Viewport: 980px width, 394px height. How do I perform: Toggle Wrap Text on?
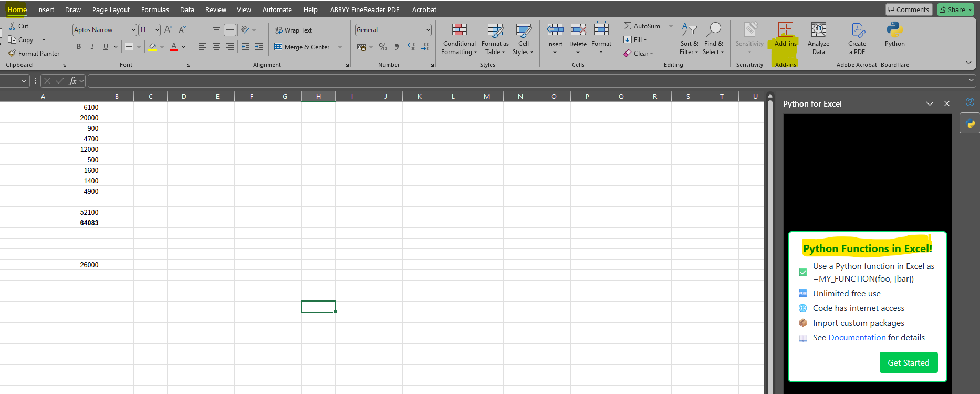(x=294, y=30)
